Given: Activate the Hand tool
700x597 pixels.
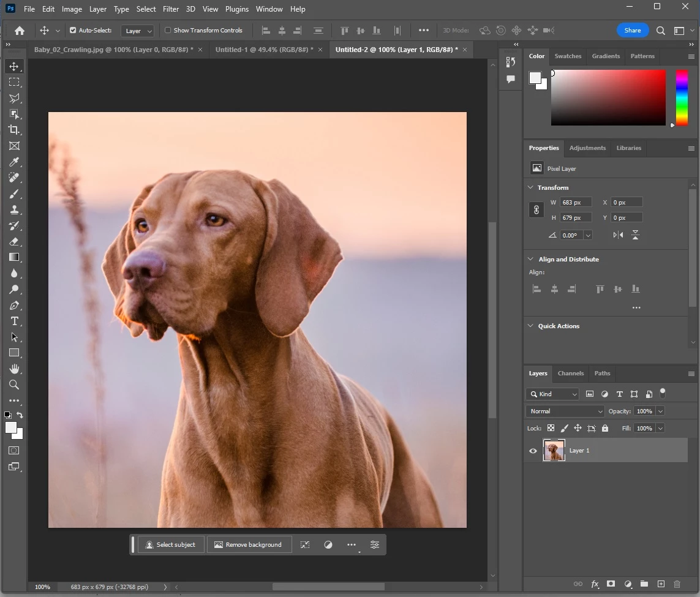Looking at the screenshot, I should (x=14, y=369).
